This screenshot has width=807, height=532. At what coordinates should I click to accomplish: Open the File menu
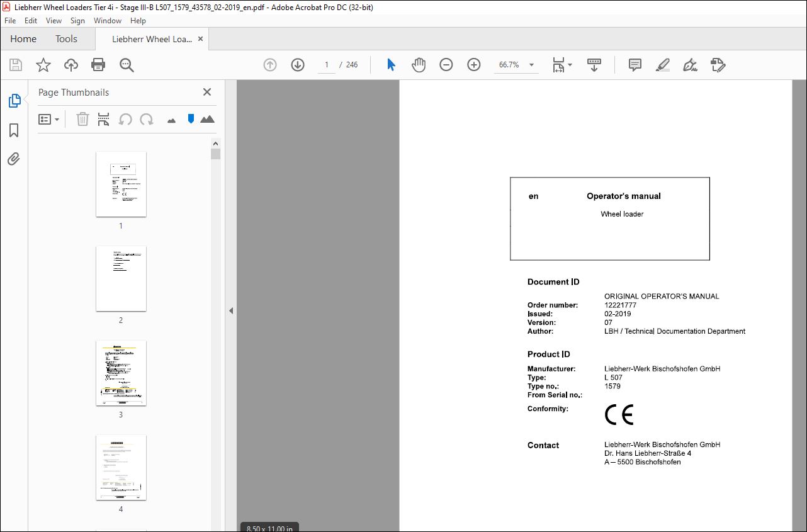click(10, 21)
